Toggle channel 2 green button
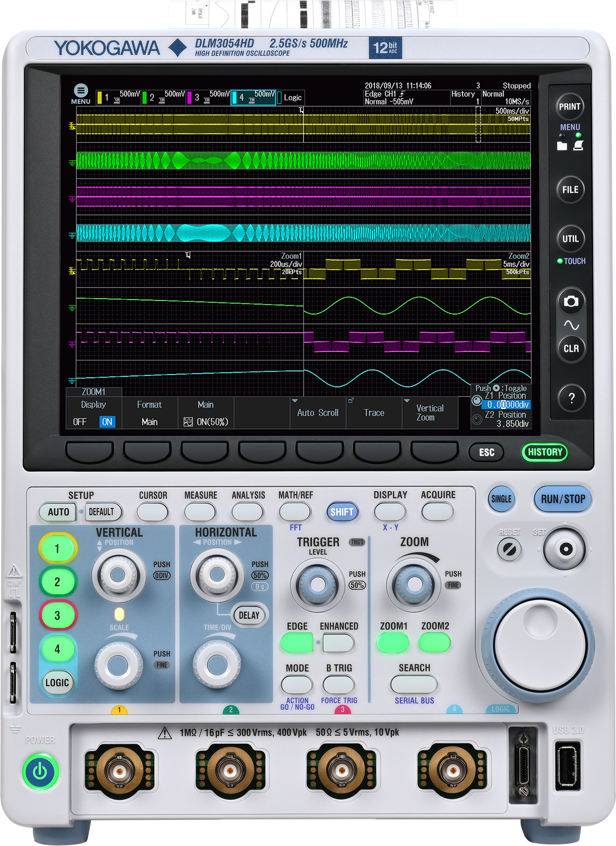Viewport: 616px width, 846px height. click(57, 582)
